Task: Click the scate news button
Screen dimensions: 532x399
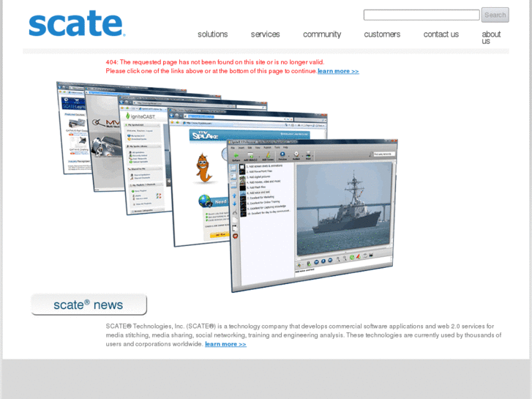Action: pyautogui.click(x=89, y=305)
